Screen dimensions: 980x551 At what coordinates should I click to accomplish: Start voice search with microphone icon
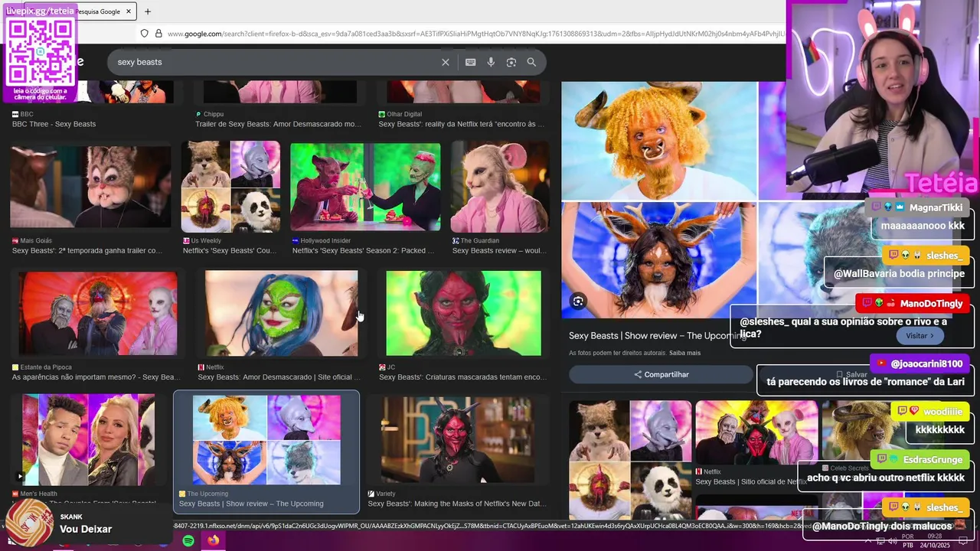[491, 62]
